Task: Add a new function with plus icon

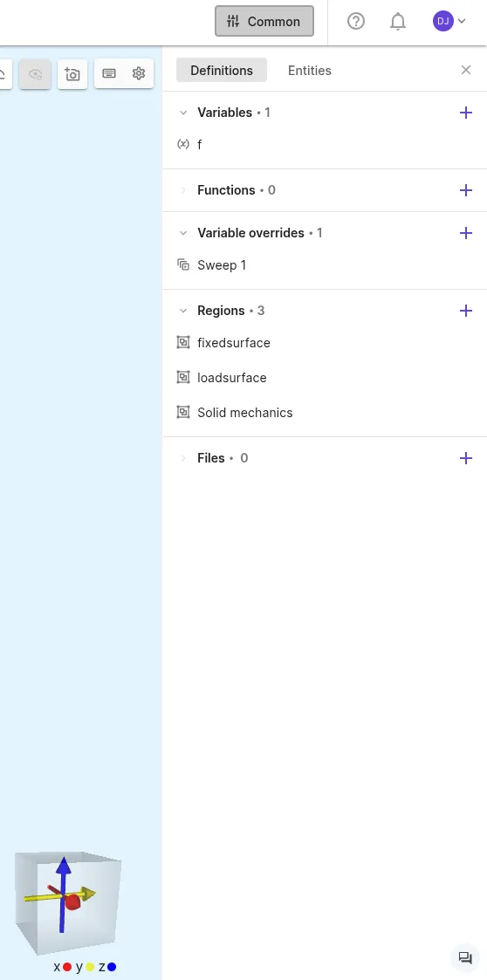Action: click(x=466, y=190)
